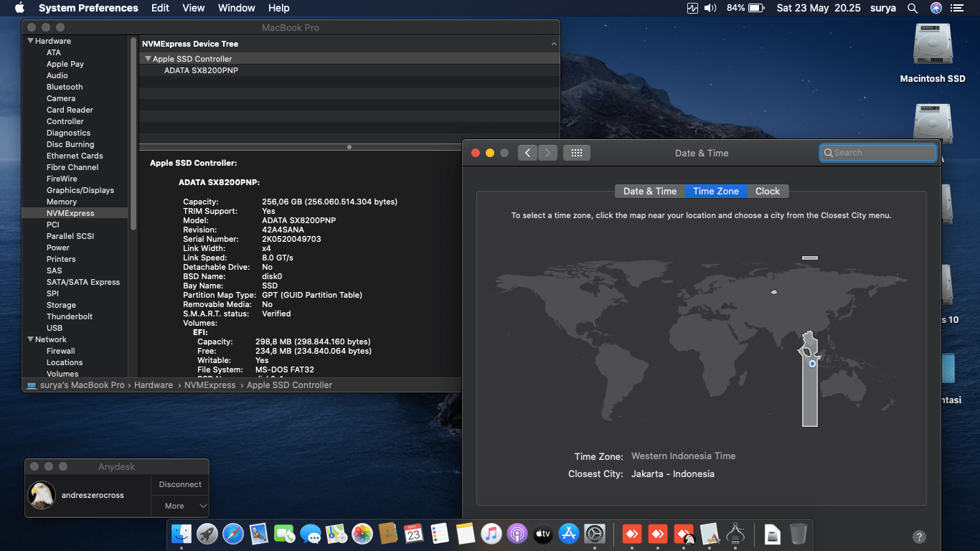Click the System Information sidebar scrollbar

click(x=133, y=133)
